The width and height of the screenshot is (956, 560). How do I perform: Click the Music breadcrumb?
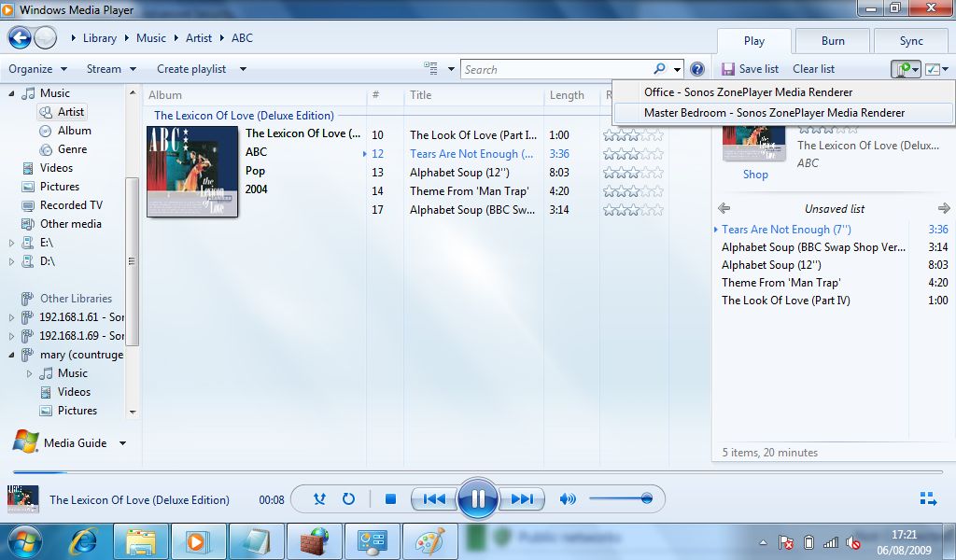pyautogui.click(x=151, y=37)
